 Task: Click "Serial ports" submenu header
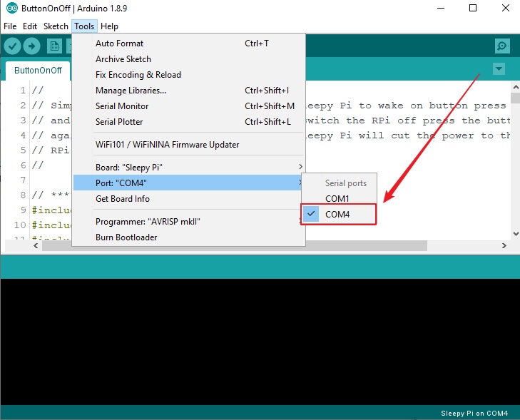coord(345,183)
